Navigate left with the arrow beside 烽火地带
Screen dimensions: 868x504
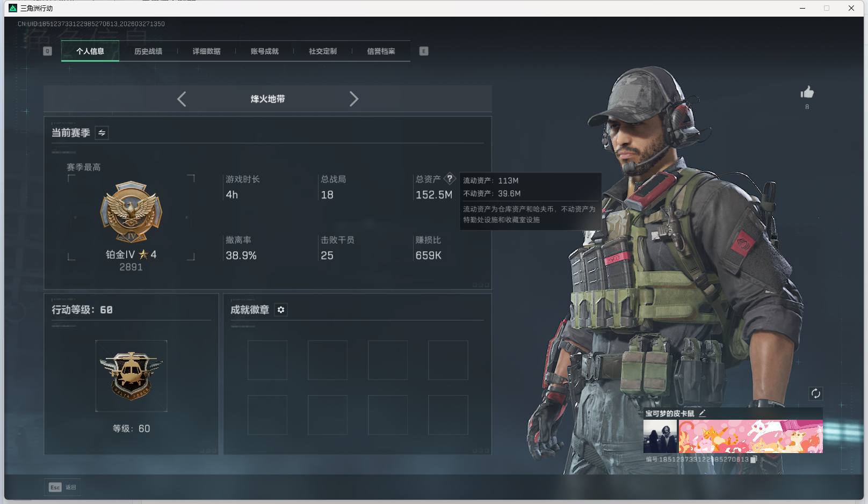click(181, 99)
